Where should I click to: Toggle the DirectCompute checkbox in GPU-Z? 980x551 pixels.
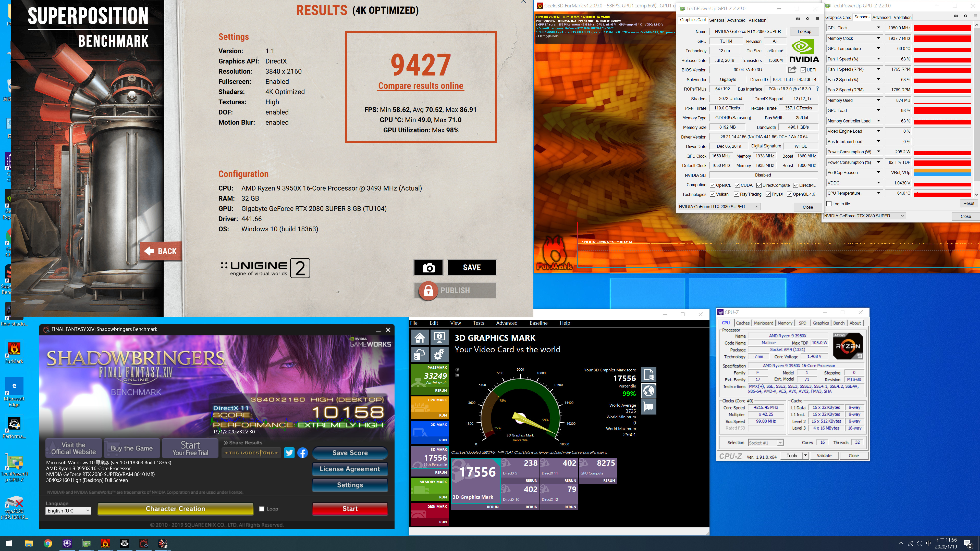point(759,185)
